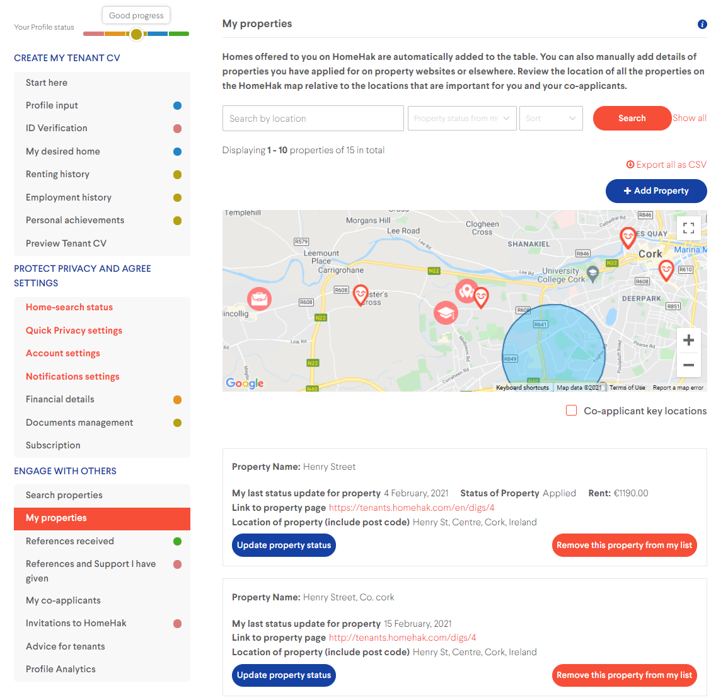Open the Google logo on the map
This screenshot has width=728, height=700.
click(245, 383)
